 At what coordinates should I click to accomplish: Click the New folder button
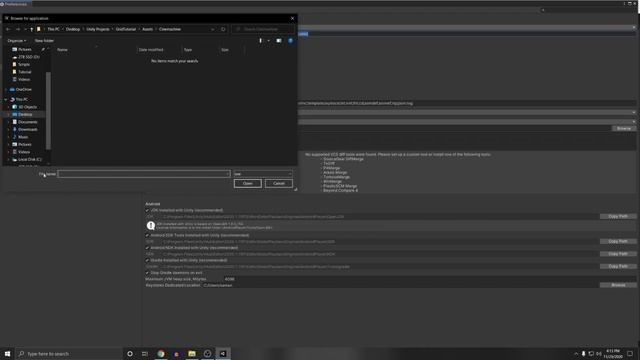click(x=44, y=41)
